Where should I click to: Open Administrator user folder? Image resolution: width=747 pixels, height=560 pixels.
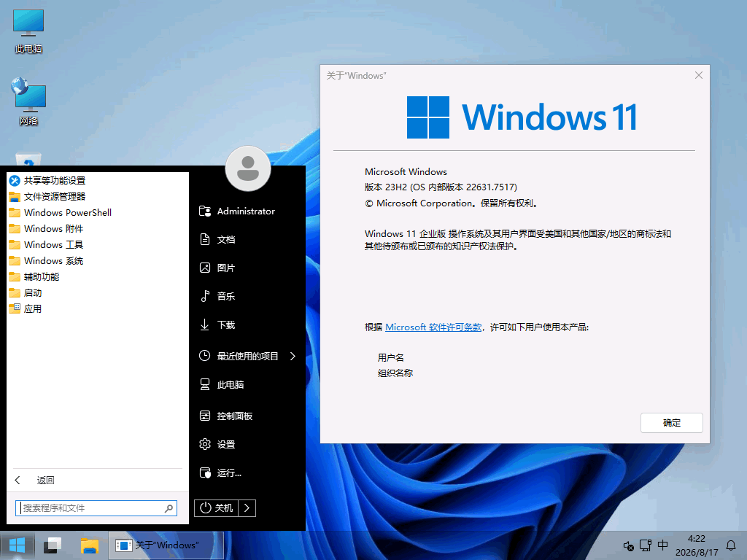point(247,211)
